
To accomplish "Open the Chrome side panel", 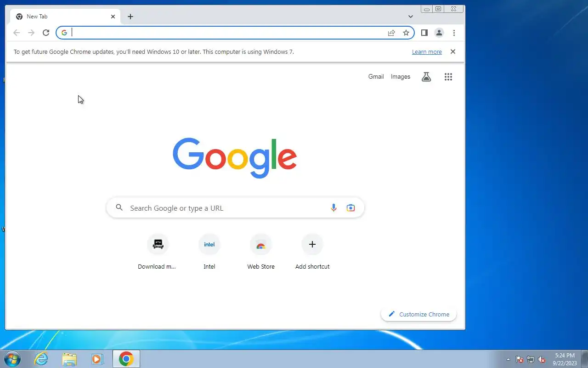I will pos(424,33).
